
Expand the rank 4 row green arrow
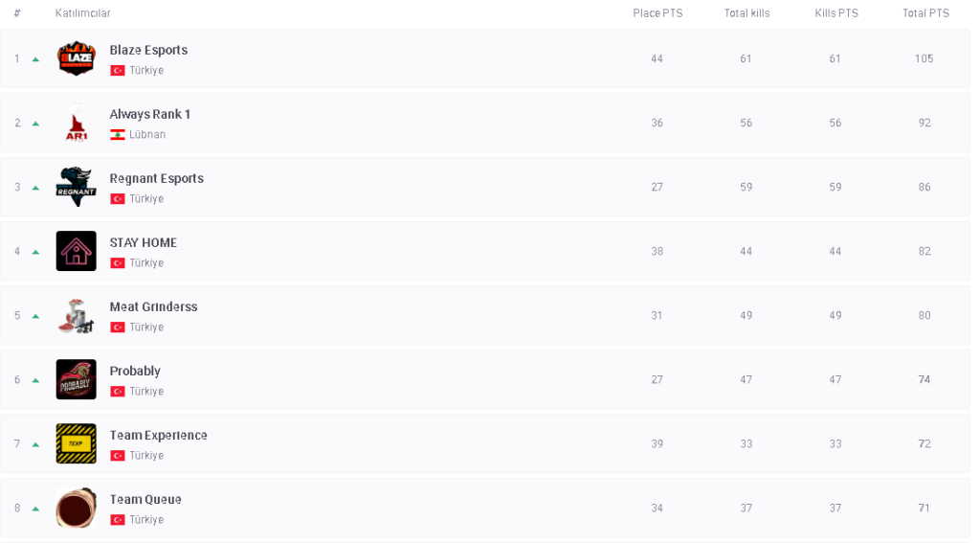[x=35, y=252]
